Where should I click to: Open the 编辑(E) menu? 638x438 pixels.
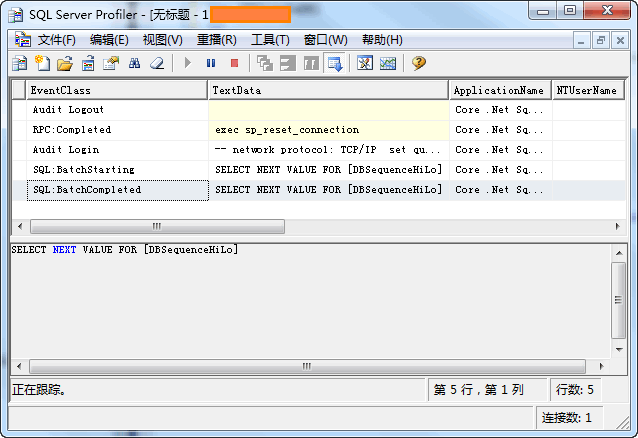pos(109,40)
